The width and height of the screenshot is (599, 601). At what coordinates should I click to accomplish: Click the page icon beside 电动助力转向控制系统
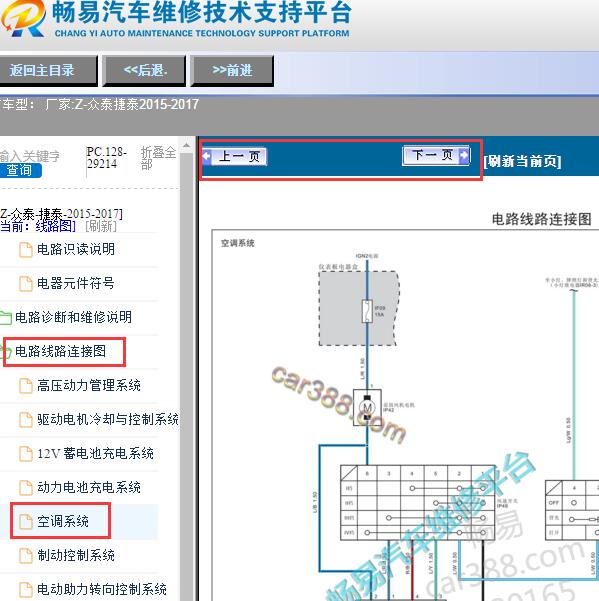(x=26, y=590)
